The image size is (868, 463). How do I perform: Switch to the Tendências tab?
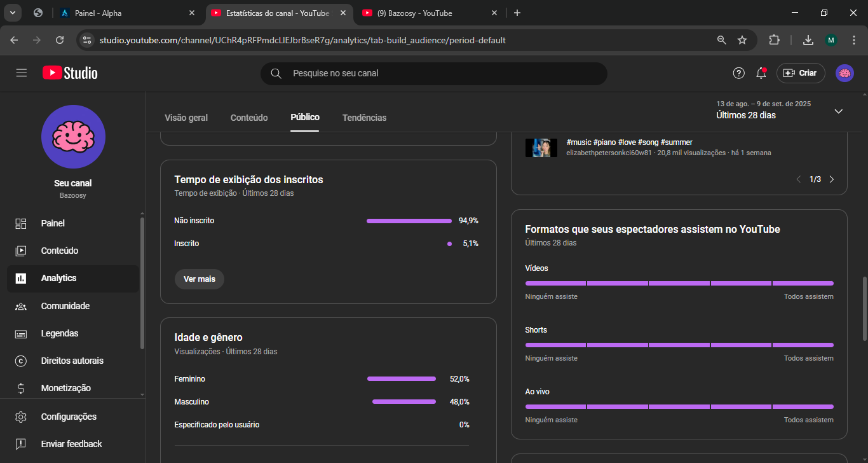point(364,118)
